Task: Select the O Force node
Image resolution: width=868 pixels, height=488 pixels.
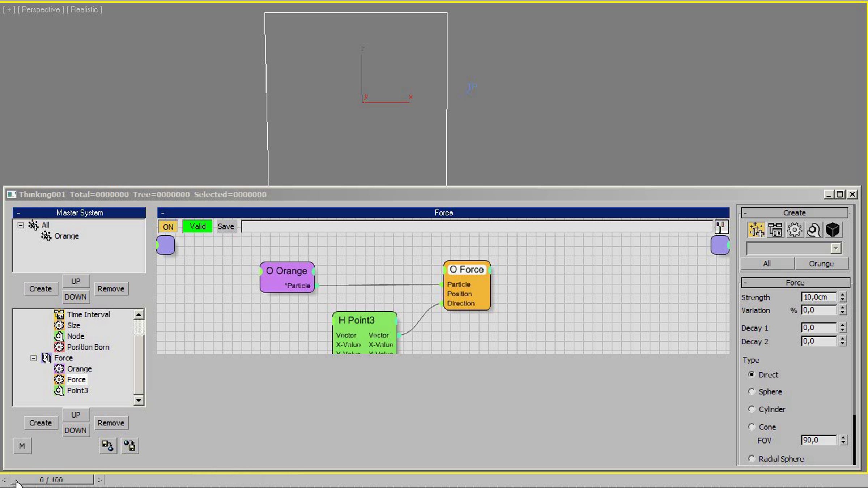Action: point(467,286)
